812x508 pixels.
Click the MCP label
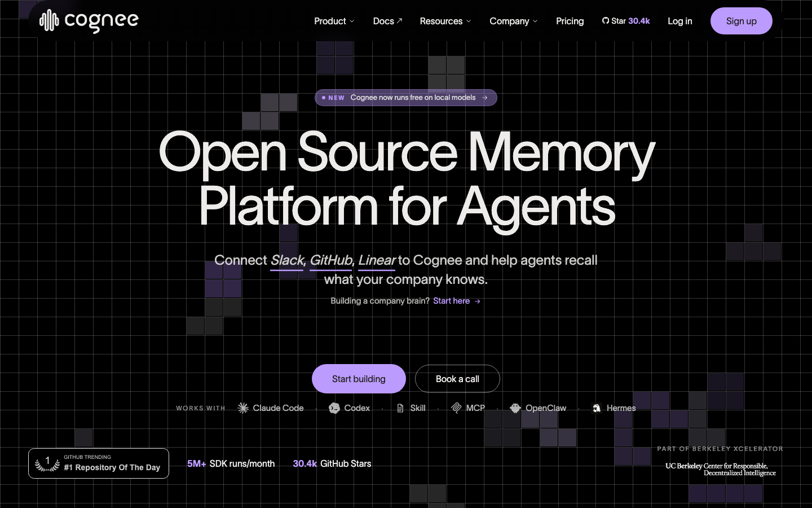(475, 408)
